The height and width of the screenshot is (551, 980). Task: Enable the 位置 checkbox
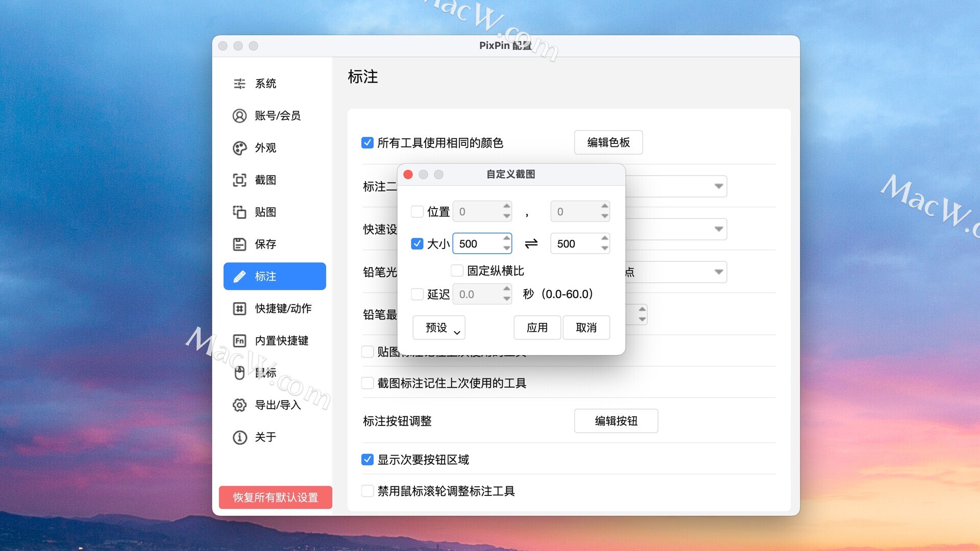point(417,212)
